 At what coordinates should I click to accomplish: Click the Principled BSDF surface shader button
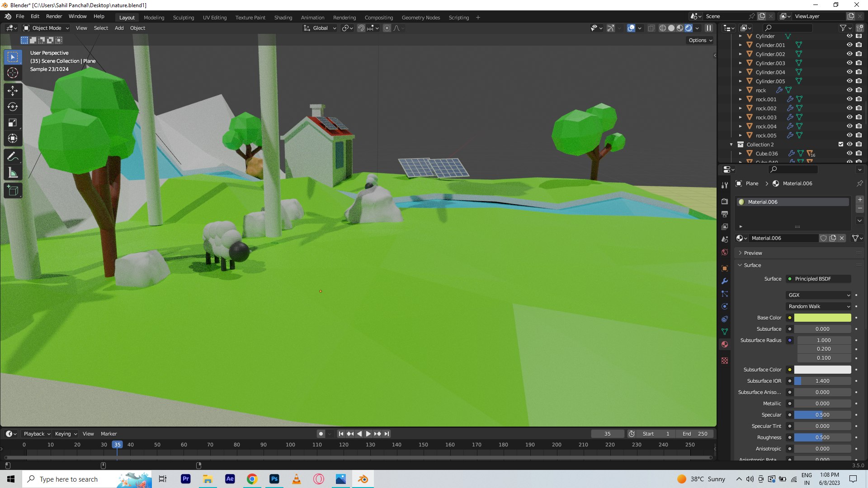tap(819, 279)
